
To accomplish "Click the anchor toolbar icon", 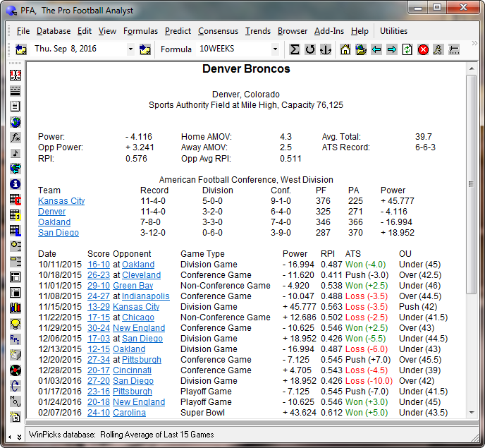I will [326, 49].
